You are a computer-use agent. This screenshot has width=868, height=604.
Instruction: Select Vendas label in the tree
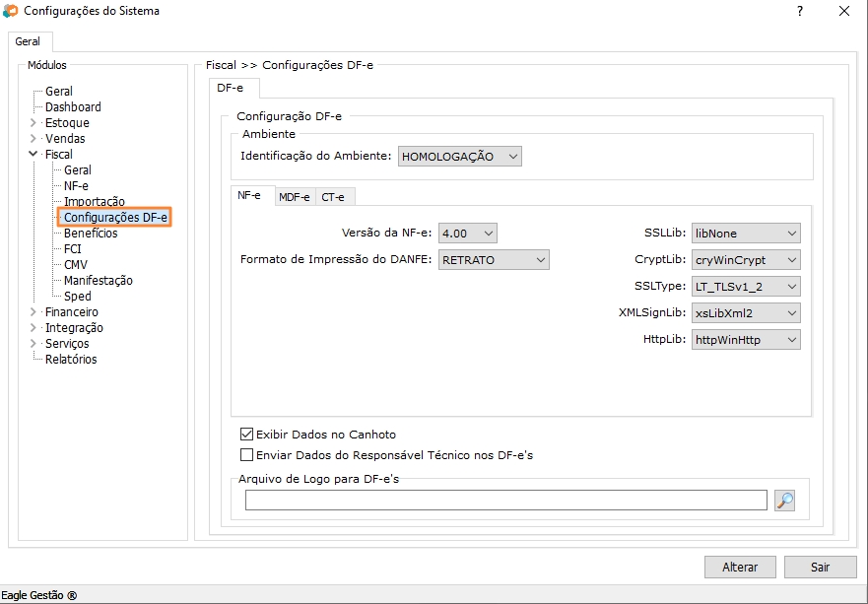point(65,138)
